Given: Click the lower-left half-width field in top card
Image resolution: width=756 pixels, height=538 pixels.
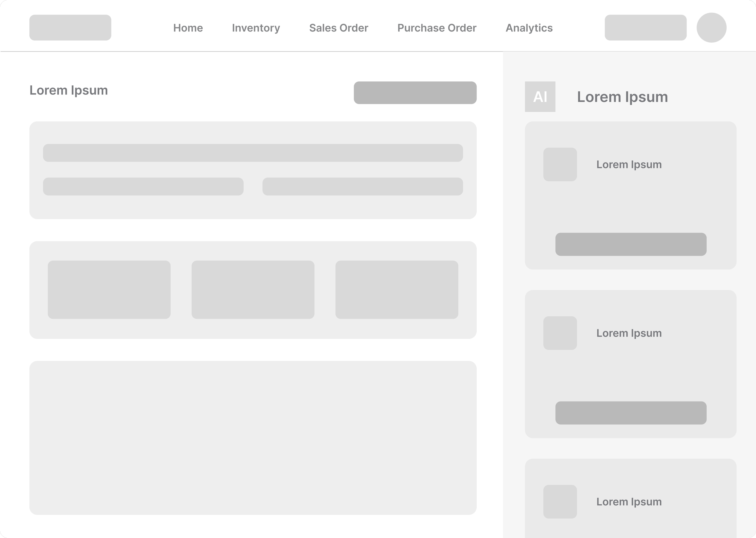Looking at the screenshot, I should 143,186.
